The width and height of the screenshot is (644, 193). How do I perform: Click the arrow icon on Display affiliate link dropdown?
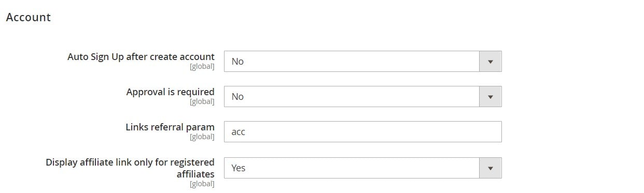tap(491, 168)
